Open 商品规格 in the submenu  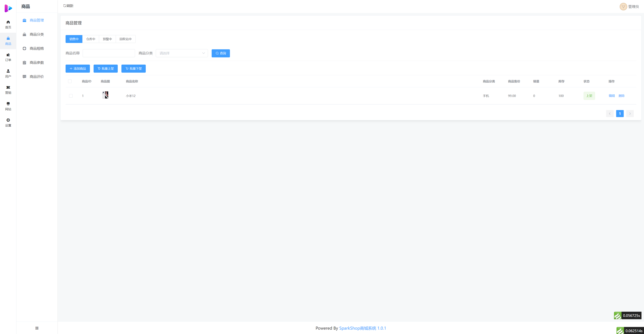point(37,48)
